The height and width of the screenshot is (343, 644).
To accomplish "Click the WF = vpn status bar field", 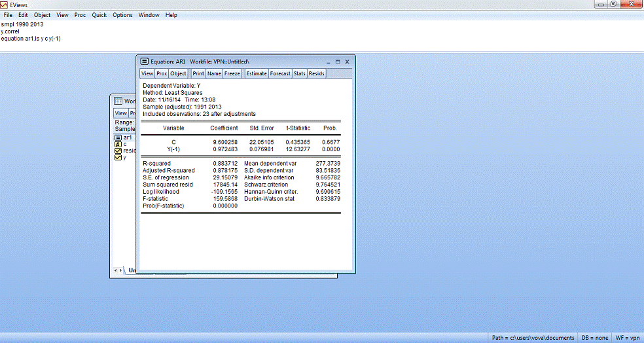I will pyautogui.click(x=627, y=338).
